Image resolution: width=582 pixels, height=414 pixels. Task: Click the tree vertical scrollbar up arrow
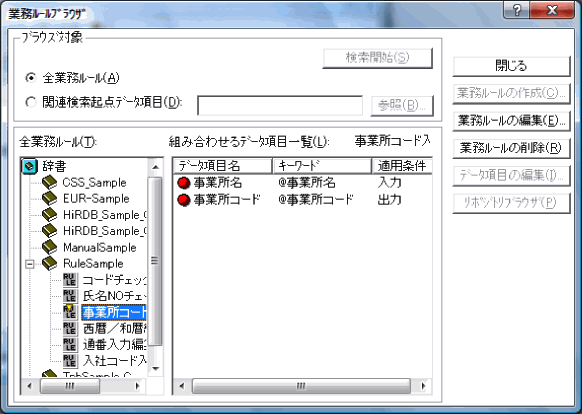point(156,167)
